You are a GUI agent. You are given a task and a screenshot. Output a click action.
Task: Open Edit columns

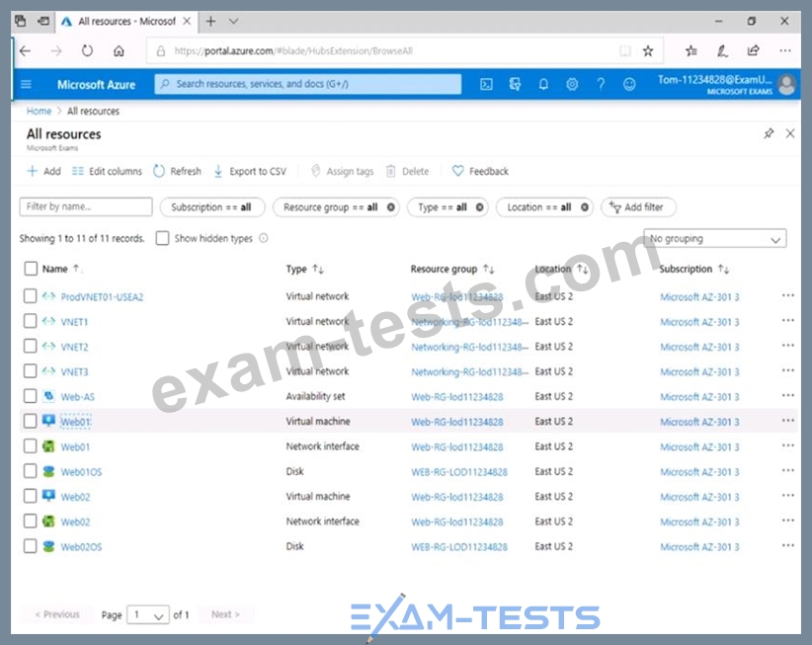[107, 171]
